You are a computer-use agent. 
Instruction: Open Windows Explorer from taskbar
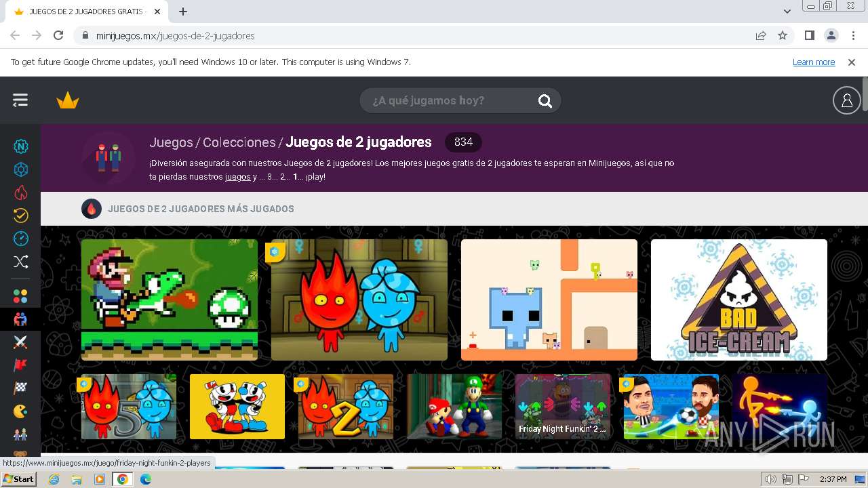click(77, 479)
